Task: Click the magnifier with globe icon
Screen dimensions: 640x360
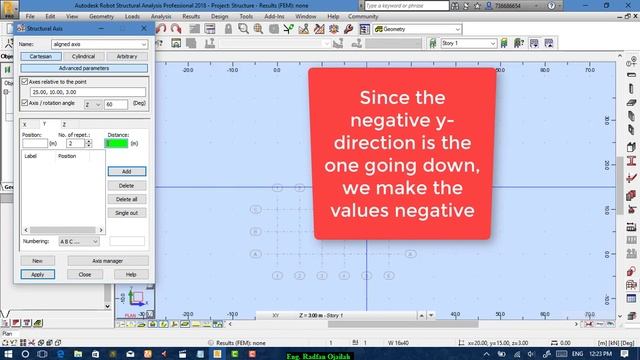Action: coord(258,29)
